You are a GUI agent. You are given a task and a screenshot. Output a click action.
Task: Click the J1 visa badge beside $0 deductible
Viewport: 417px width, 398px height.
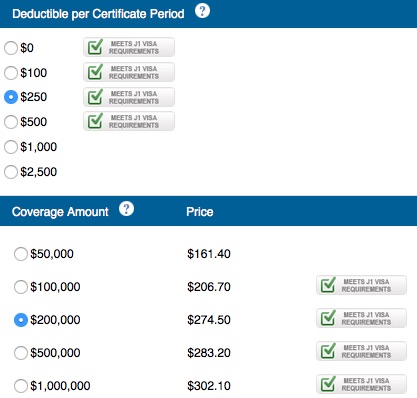click(129, 47)
